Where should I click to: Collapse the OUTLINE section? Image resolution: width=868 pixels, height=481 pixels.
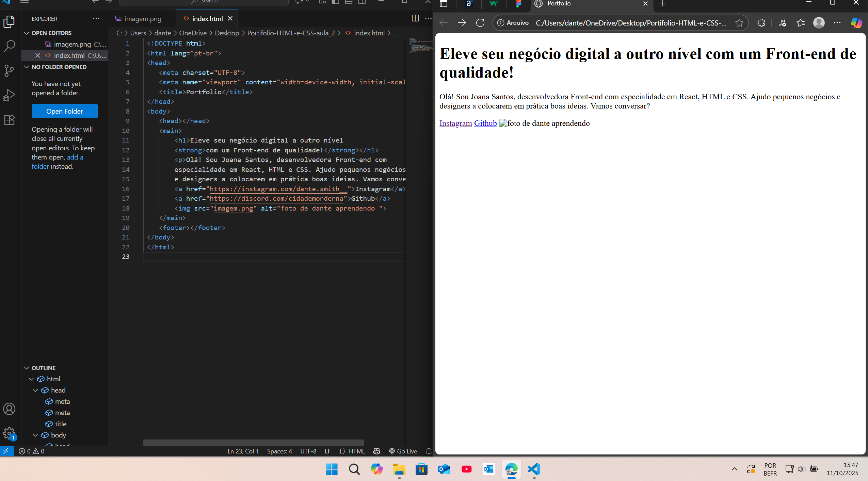click(27, 368)
